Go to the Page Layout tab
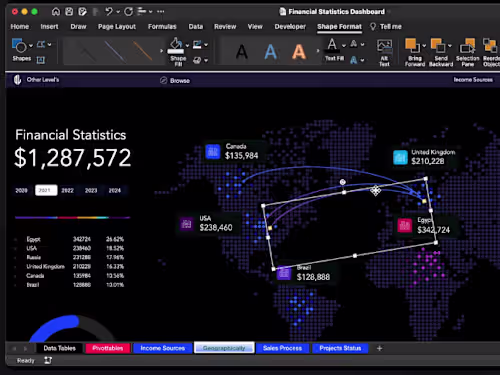The image size is (500, 375). pyautogui.click(x=117, y=27)
